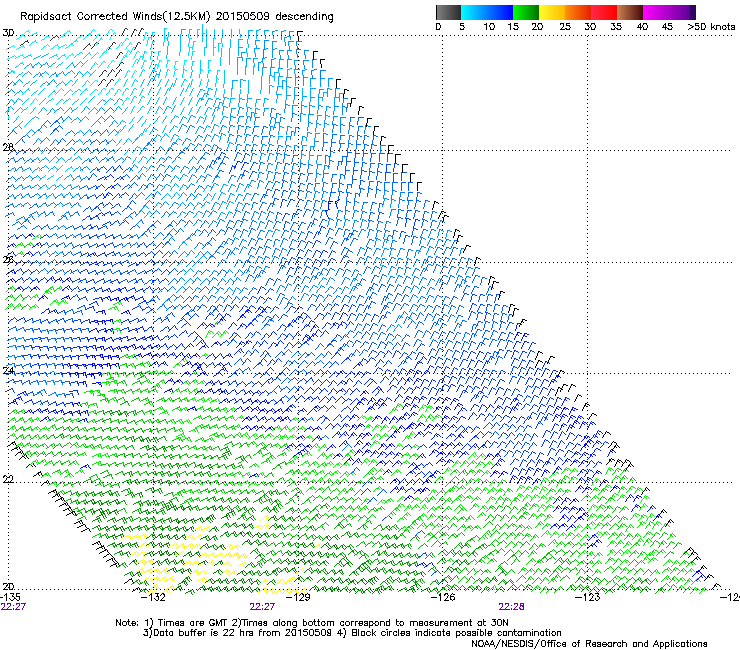Click the latitude label '22'

point(8,479)
